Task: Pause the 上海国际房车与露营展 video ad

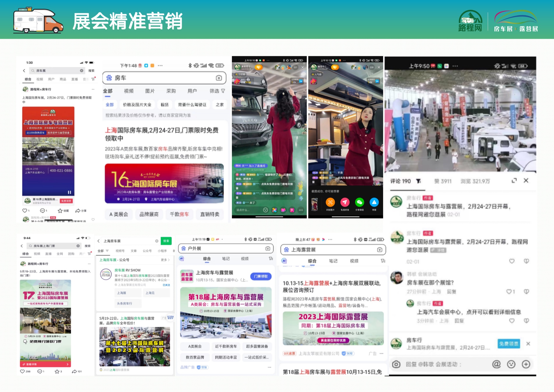Action: (69, 192)
